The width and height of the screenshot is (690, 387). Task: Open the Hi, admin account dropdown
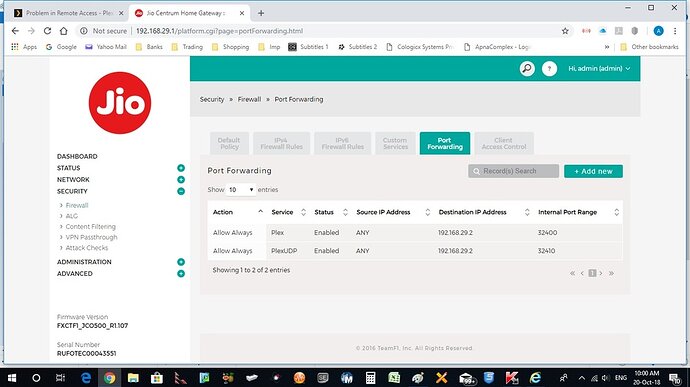pos(599,68)
